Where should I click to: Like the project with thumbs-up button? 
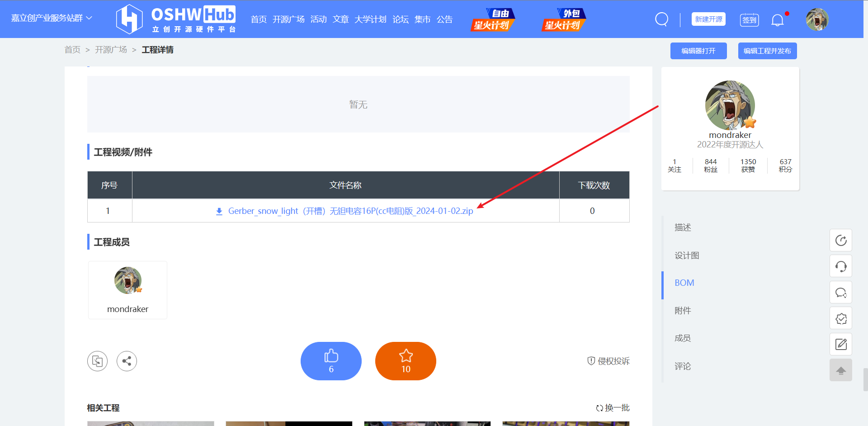[331, 361]
